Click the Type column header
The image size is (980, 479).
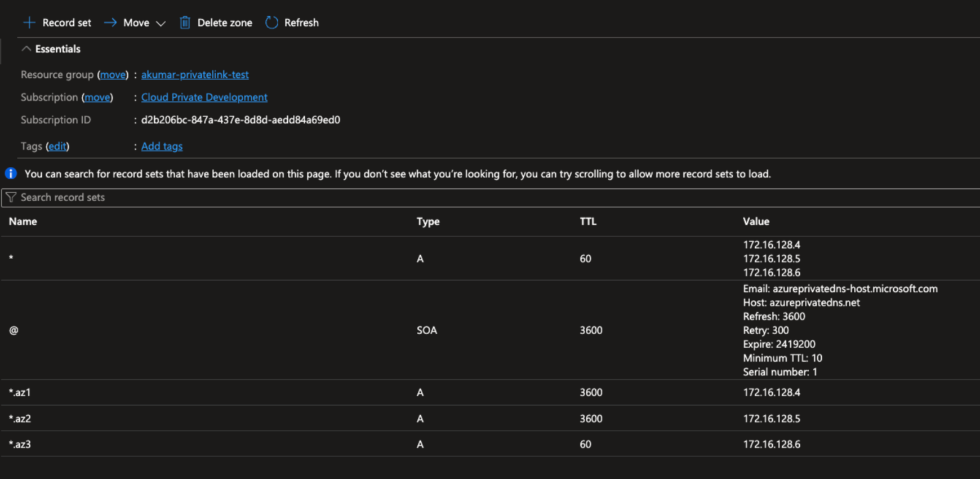(428, 221)
